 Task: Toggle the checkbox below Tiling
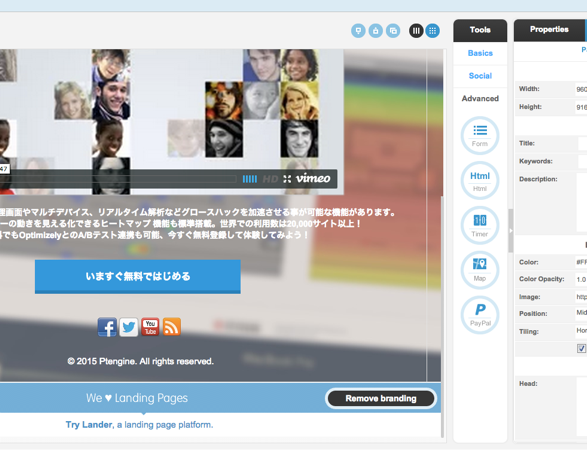(581, 349)
